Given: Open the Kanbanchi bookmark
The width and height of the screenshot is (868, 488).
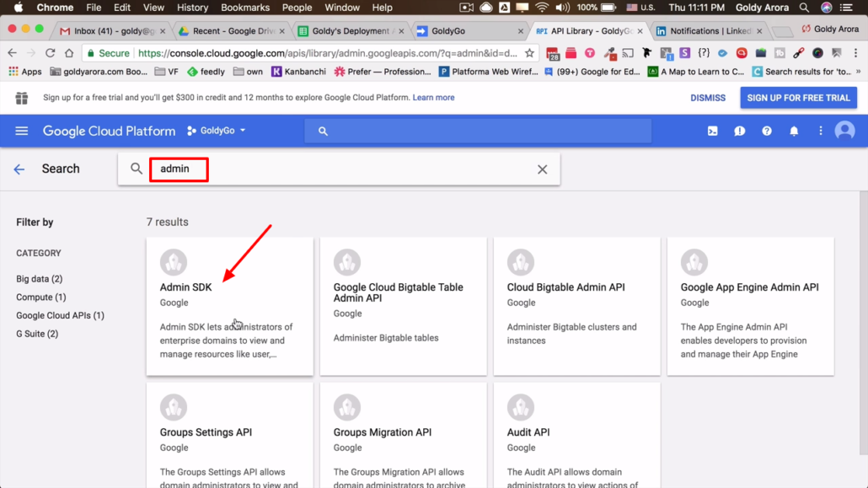Looking at the screenshot, I should 298,72.
